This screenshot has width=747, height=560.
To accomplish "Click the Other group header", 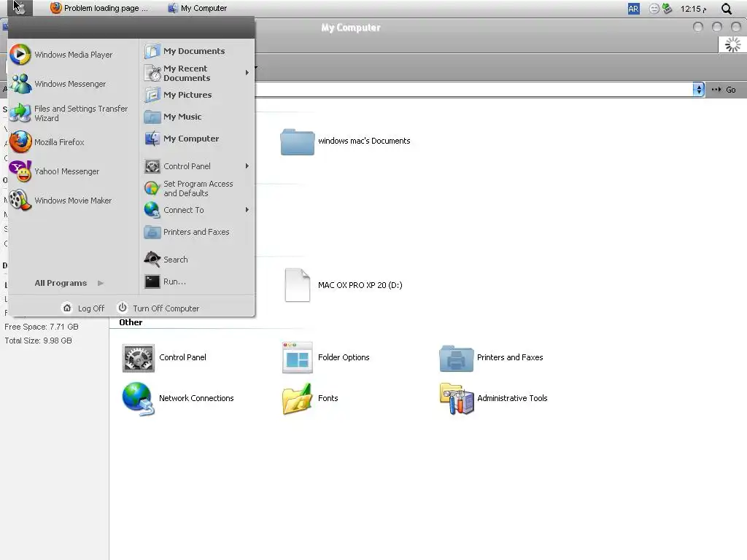I will pos(131,322).
